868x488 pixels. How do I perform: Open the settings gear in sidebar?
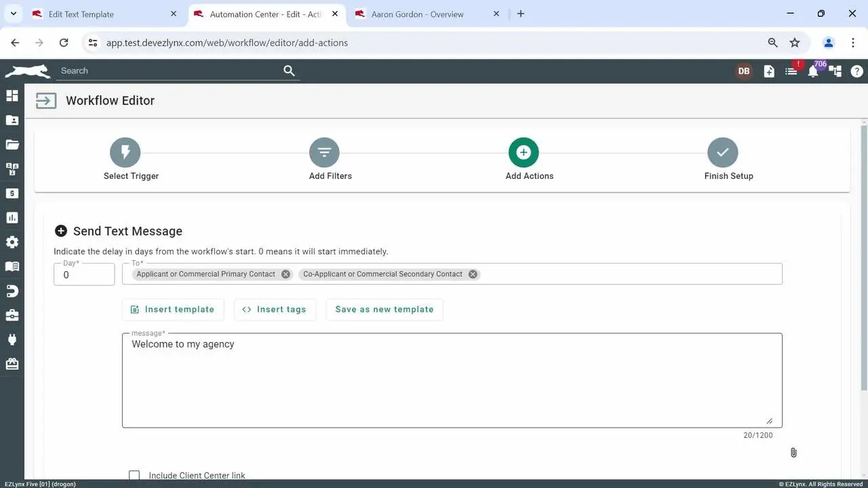(12, 242)
